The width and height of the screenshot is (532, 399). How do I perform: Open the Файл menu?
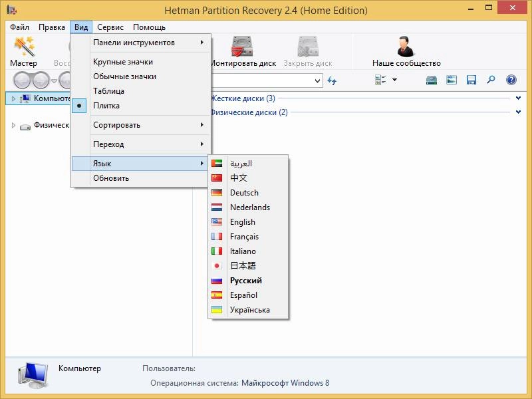(19, 27)
